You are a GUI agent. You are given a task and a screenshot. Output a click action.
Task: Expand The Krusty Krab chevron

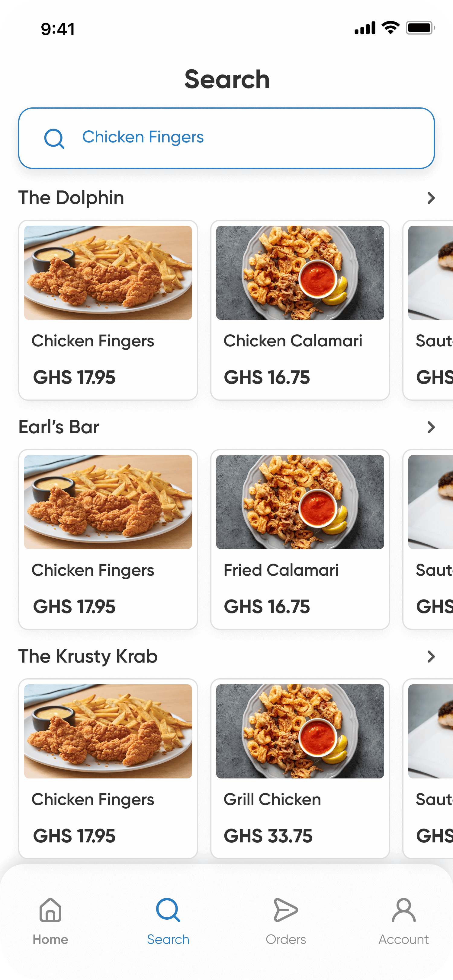[431, 657]
